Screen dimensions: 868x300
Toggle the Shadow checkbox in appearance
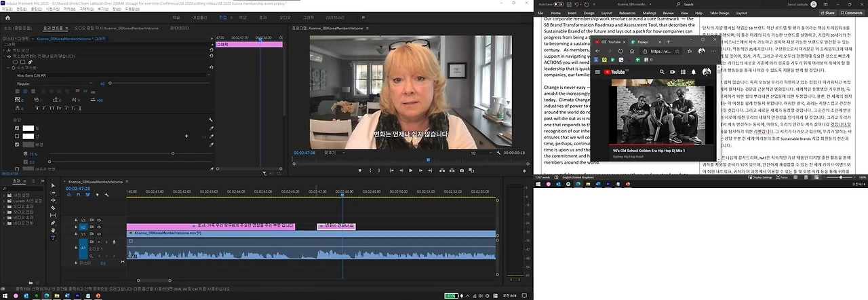click(x=16, y=169)
